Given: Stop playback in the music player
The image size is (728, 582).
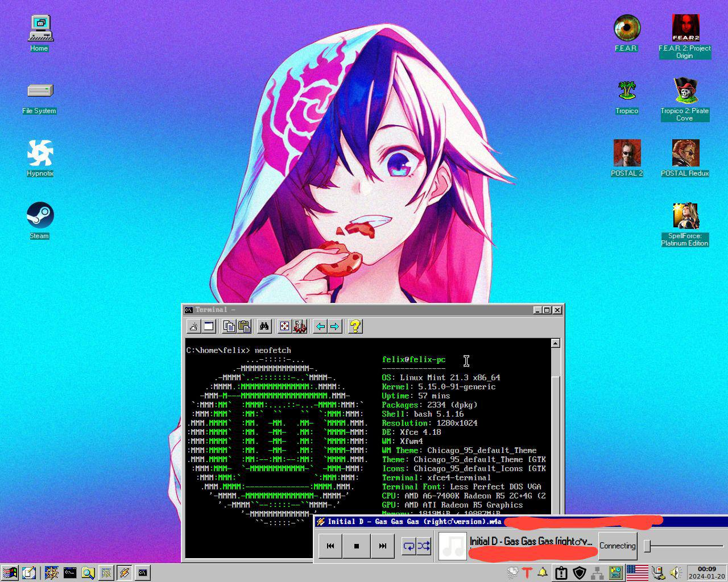Looking at the screenshot, I should pos(357,546).
